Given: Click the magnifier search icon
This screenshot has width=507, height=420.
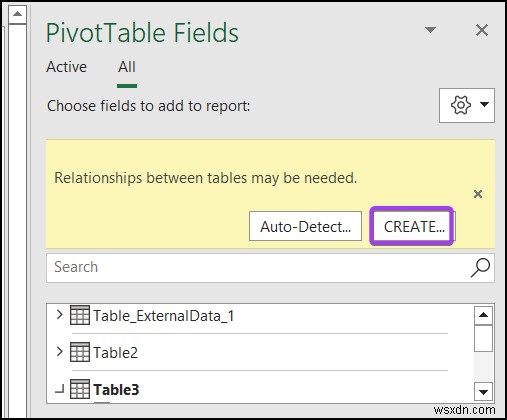Looking at the screenshot, I should 480,267.
